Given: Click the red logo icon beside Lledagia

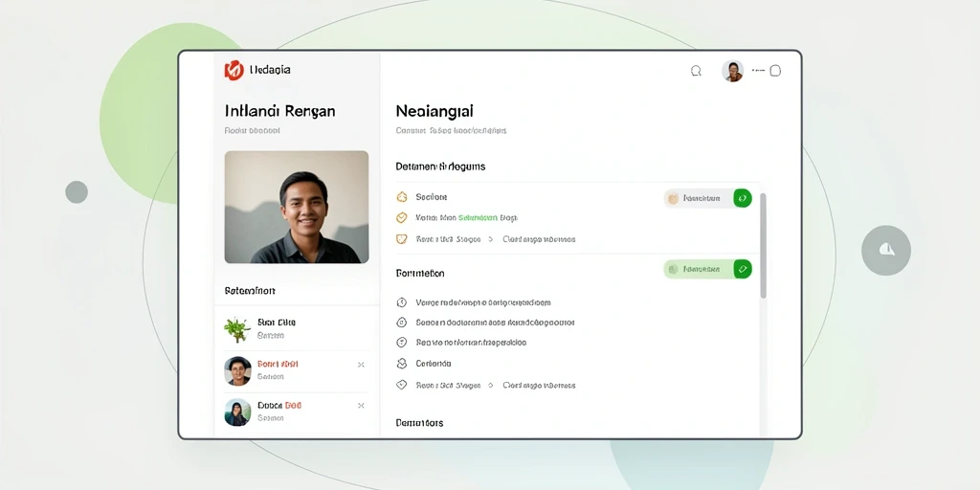Looking at the screenshot, I should click(234, 70).
